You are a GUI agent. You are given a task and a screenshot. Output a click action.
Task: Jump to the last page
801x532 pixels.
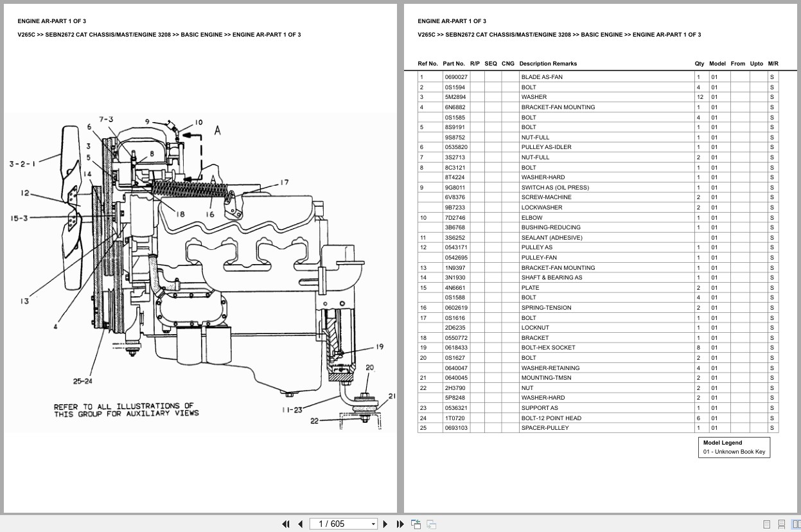(400, 524)
